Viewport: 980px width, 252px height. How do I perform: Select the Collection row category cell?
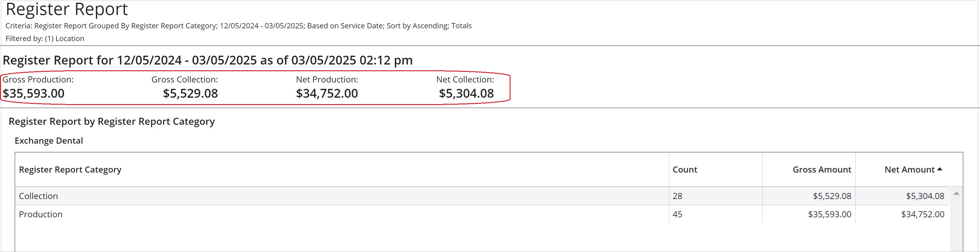[x=38, y=196]
